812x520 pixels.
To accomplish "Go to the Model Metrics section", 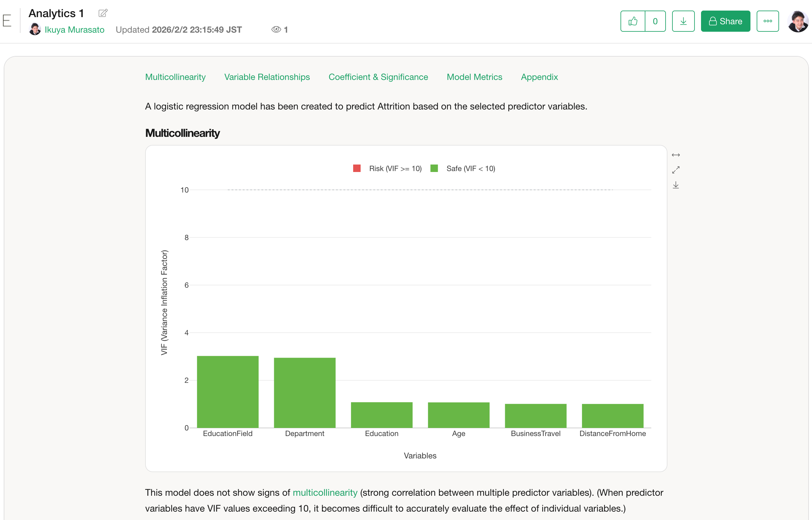I will tap(474, 77).
